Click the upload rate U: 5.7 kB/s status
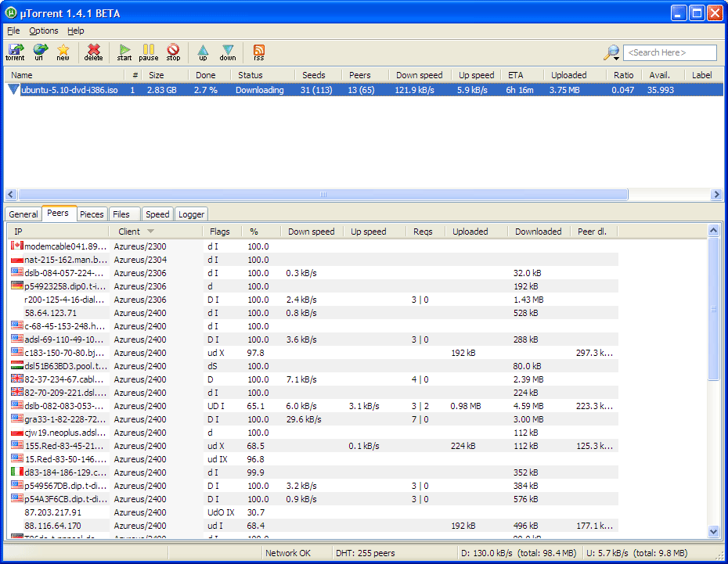 (636, 553)
